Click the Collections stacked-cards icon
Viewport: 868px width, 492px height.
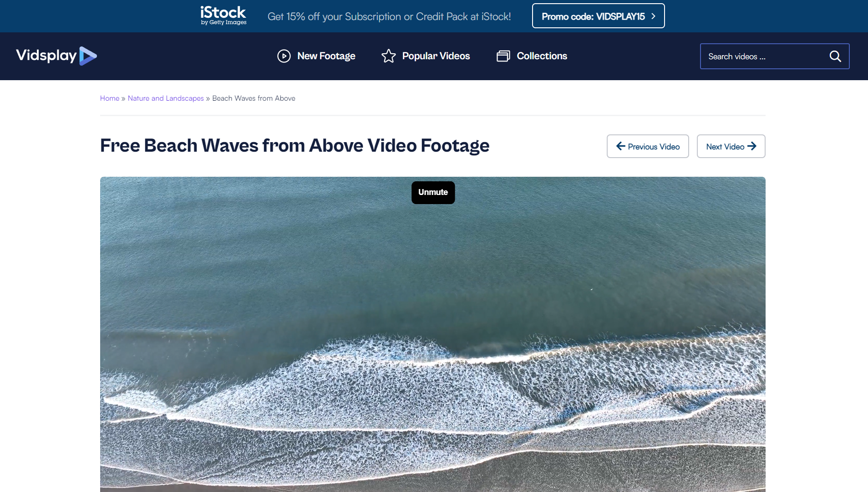[503, 56]
